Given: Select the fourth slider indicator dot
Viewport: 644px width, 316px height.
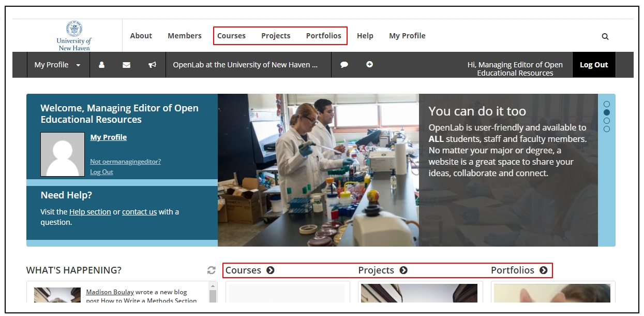Looking at the screenshot, I should pos(607,129).
